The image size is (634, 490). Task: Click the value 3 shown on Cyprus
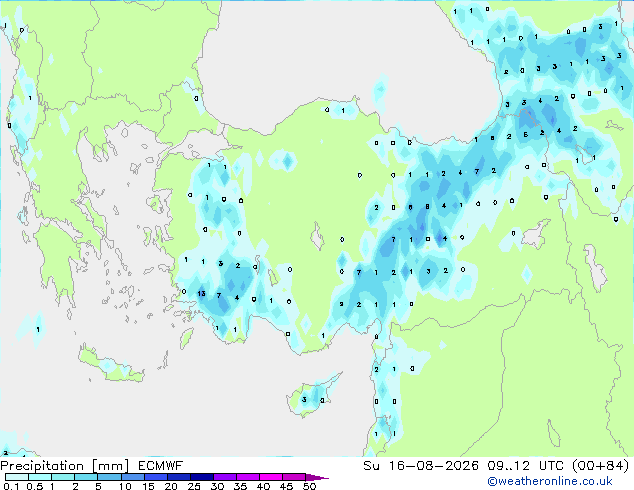coord(304,400)
